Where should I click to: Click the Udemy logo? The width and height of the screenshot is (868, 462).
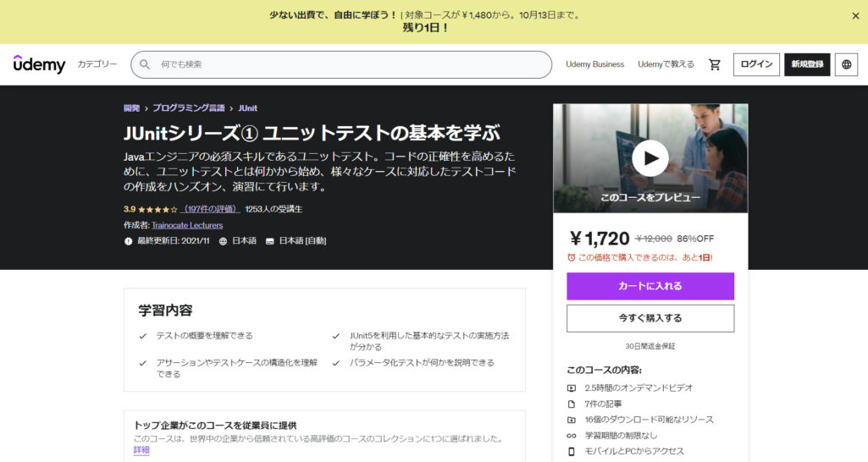point(39,64)
